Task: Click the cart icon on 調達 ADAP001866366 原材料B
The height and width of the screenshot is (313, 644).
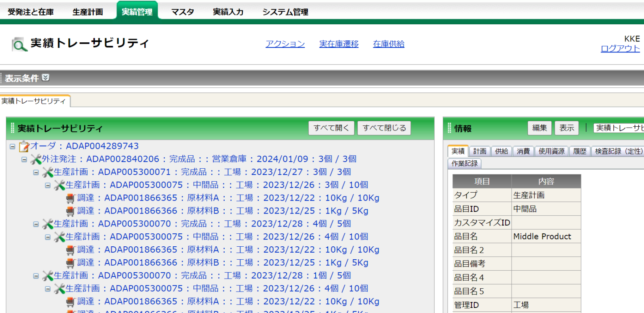Action: (x=71, y=211)
